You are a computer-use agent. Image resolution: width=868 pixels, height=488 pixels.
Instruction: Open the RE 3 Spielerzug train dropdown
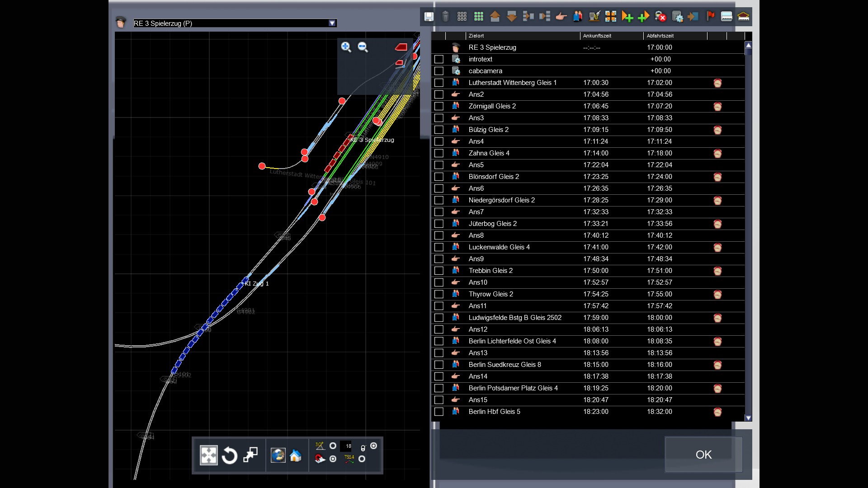(332, 23)
